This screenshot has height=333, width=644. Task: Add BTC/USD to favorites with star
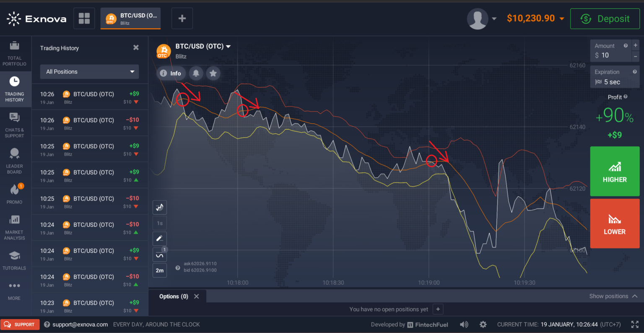click(x=213, y=73)
